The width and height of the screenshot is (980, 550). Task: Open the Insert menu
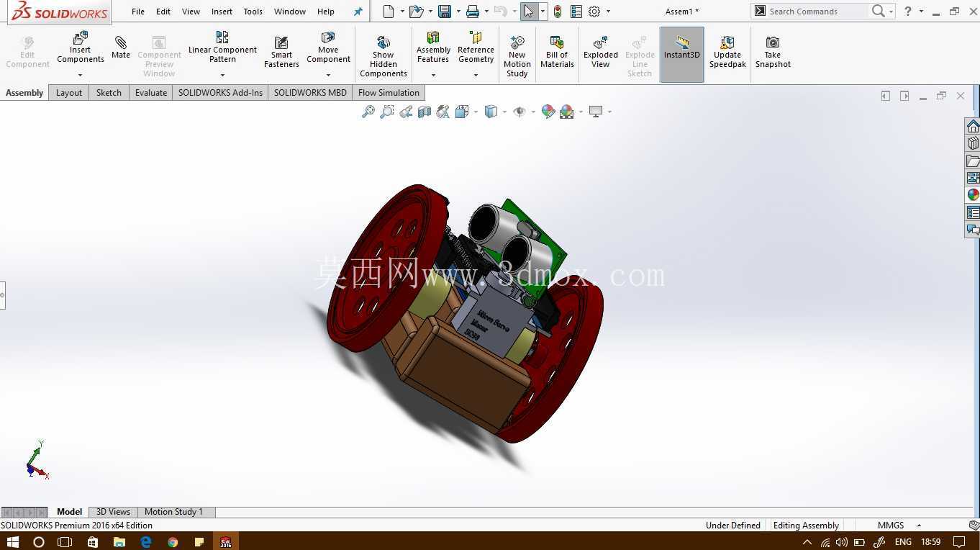pyautogui.click(x=222, y=12)
